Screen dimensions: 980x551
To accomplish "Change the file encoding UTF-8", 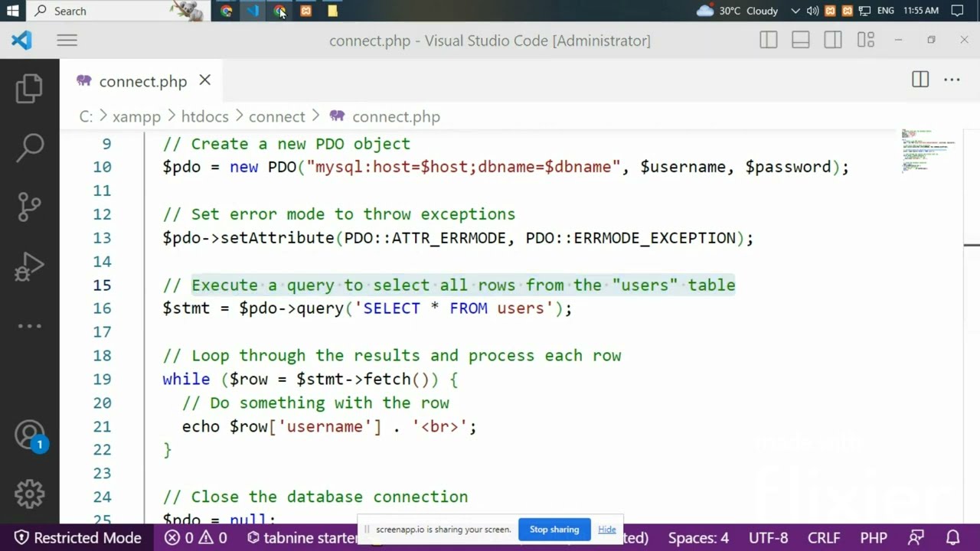I will (768, 537).
